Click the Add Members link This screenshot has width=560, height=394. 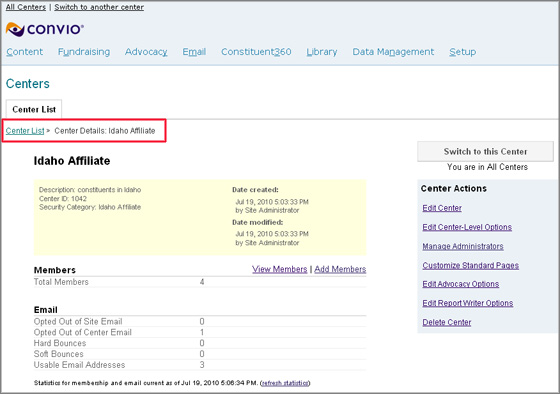coord(340,269)
